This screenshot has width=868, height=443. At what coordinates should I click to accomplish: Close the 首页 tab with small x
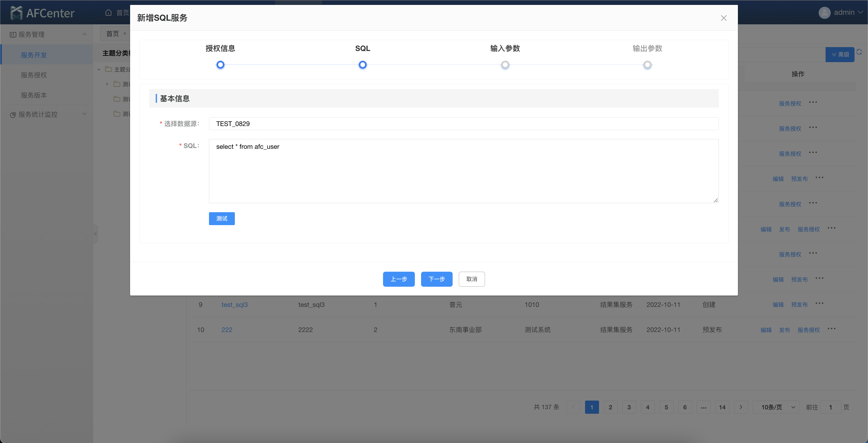(x=125, y=33)
